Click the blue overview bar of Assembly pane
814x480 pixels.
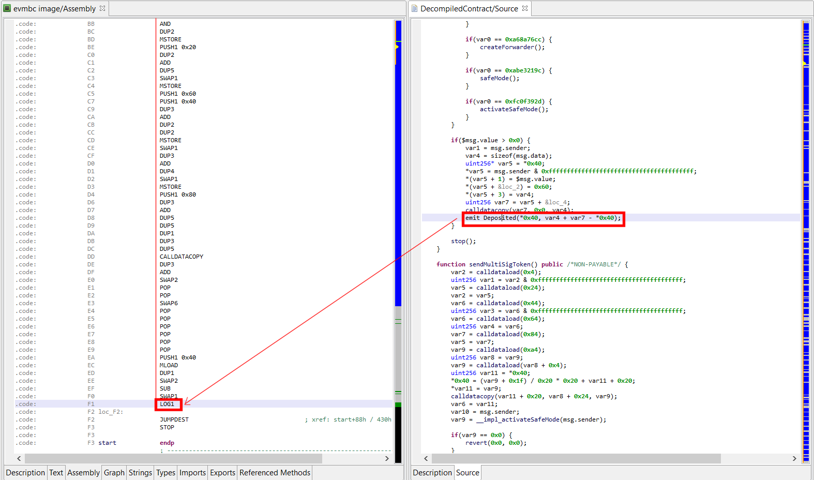pos(398,163)
